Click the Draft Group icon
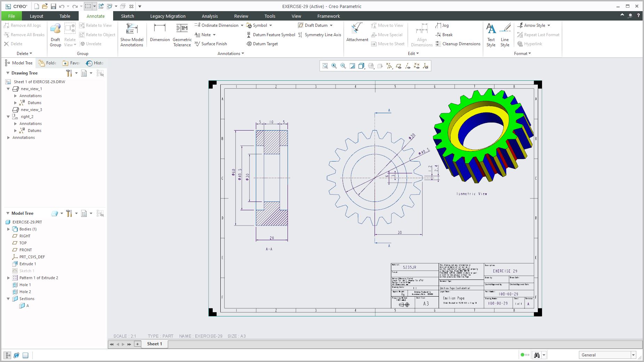The width and height of the screenshot is (644, 362). (x=55, y=35)
